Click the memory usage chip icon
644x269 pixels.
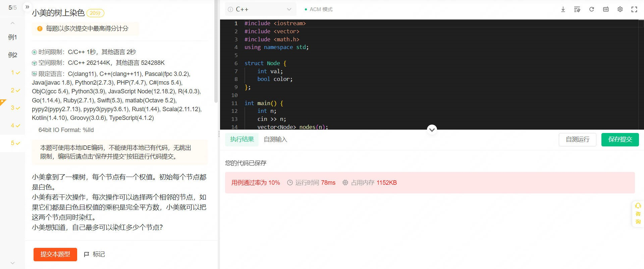click(345, 183)
